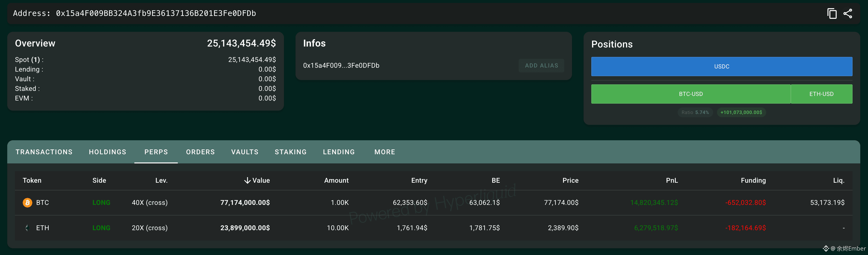Click BTC PnL 14,820,345.12$
Viewport: 868px width, 255px height.
pos(654,202)
